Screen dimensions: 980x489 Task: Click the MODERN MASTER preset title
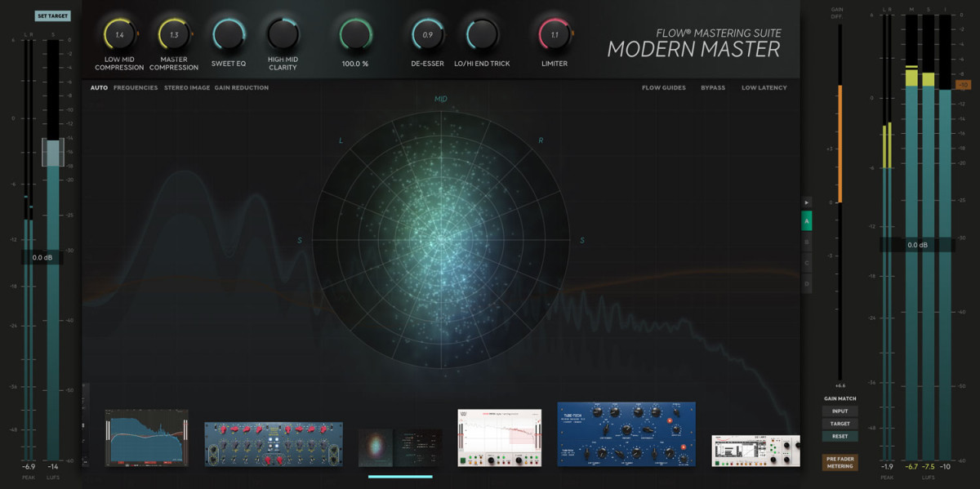693,49
